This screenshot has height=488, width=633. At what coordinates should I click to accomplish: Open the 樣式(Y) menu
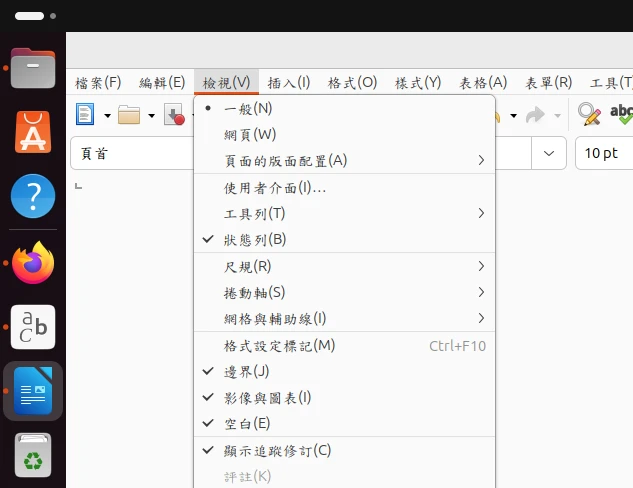pos(418,83)
